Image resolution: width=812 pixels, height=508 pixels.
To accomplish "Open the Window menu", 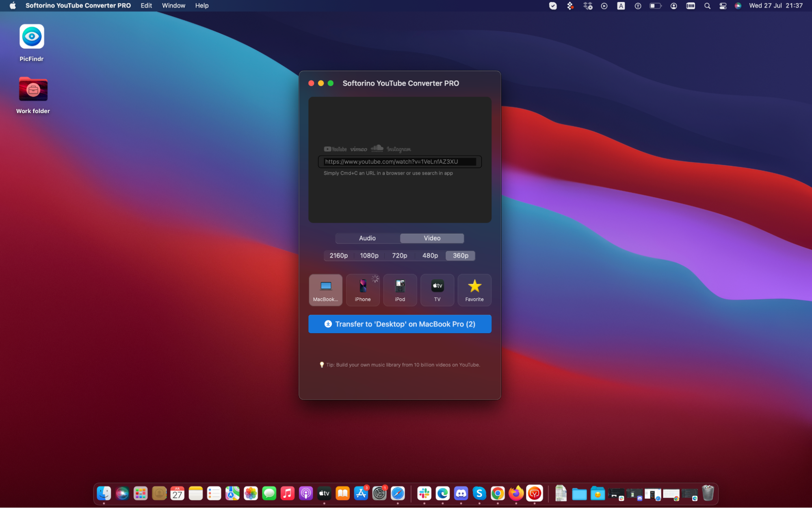I will [173, 5].
